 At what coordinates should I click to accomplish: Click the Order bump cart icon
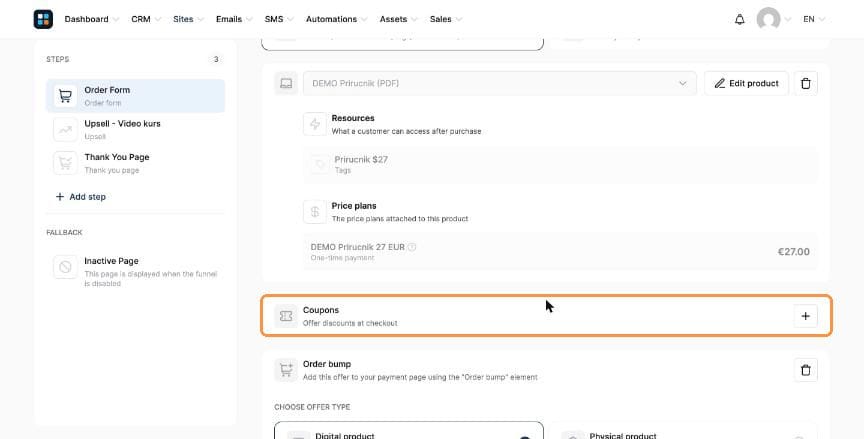click(286, 370)
